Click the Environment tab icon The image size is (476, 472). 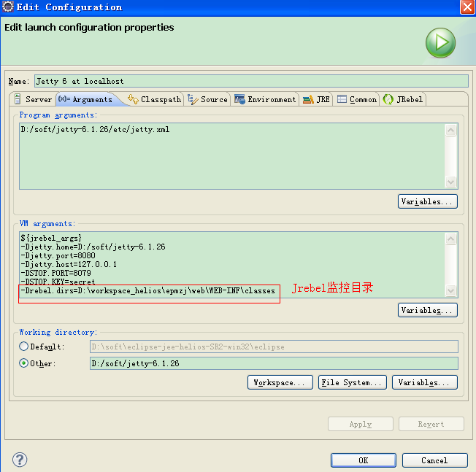pos(239,99)
